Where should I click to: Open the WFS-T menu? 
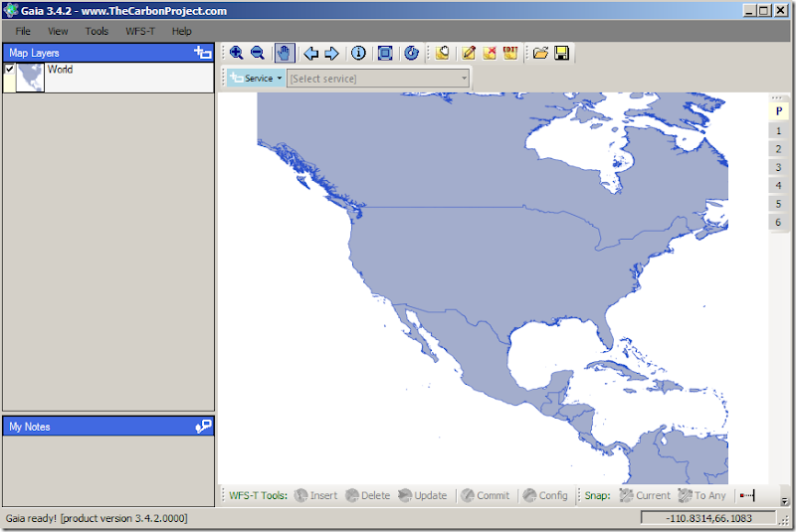tap(139, 31)
